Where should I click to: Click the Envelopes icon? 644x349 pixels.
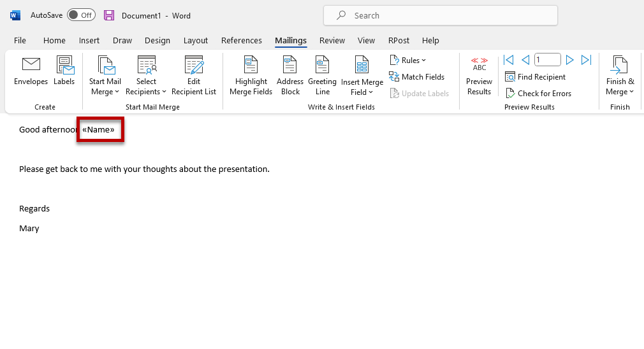(x=31, y=64)
